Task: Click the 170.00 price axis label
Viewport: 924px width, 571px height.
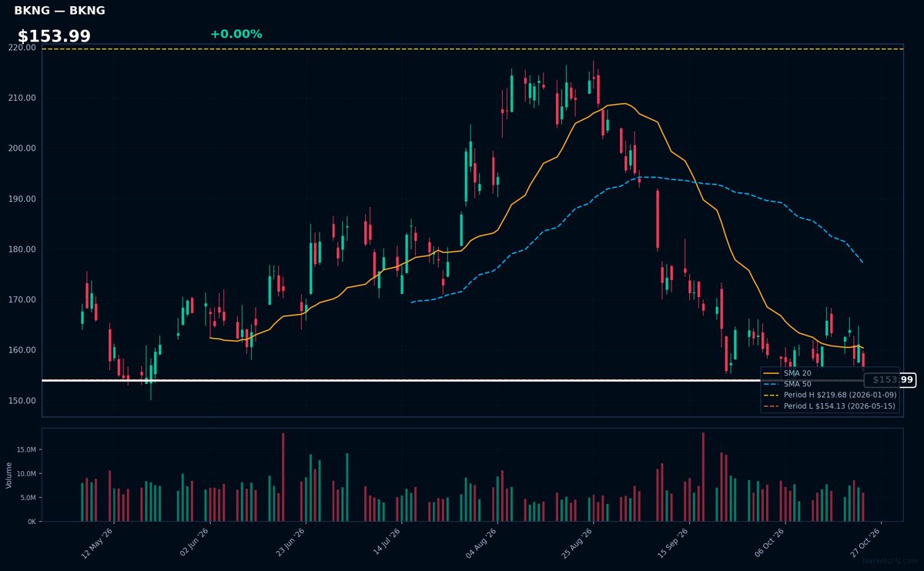Action: [22, 299]
